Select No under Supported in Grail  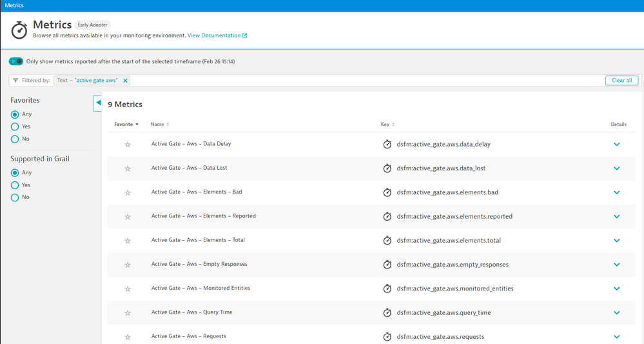click(15, 197)
